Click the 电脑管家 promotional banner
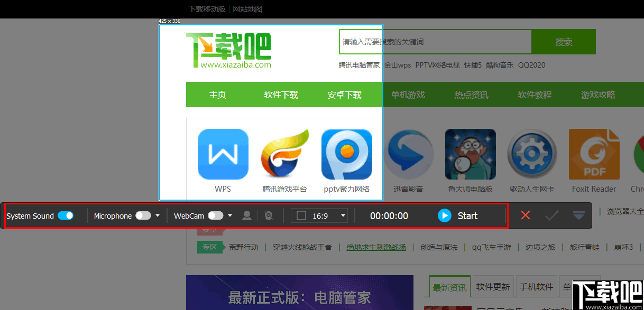Screen dimensions: 644x310 pos(300,293)
